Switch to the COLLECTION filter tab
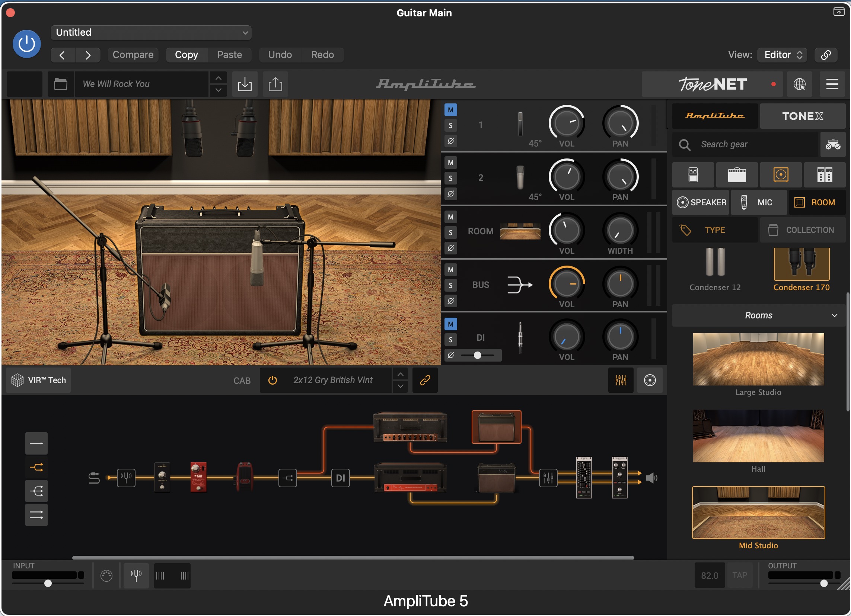The width and height of the screenshot is (851, 616). [x=803, y=230]
